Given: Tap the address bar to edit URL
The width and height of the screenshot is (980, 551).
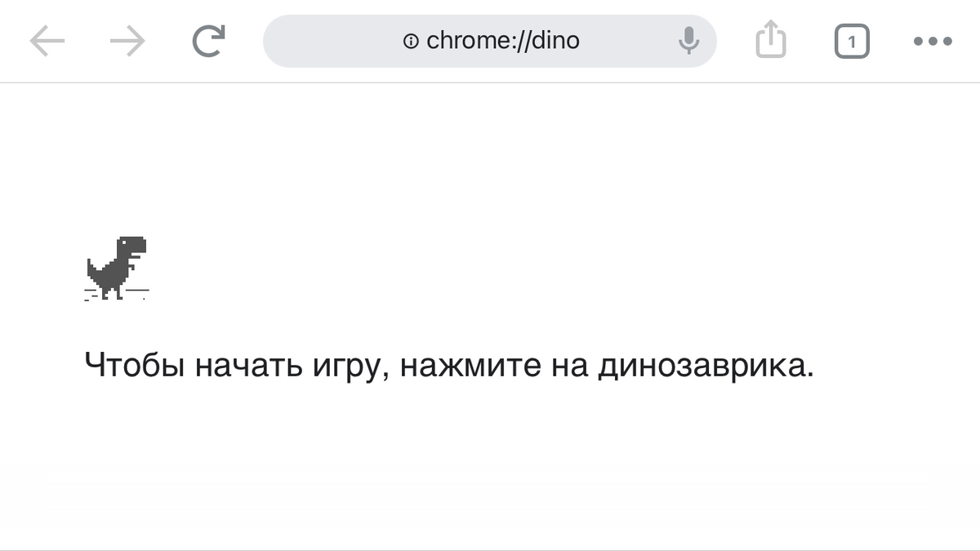Looking at the screenshot, I should 490,40.
